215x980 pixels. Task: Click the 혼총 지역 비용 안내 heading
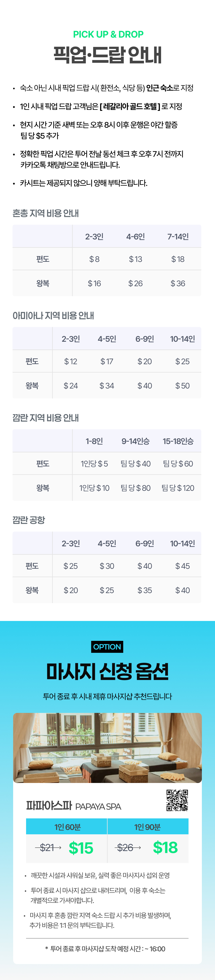point(46,213)
